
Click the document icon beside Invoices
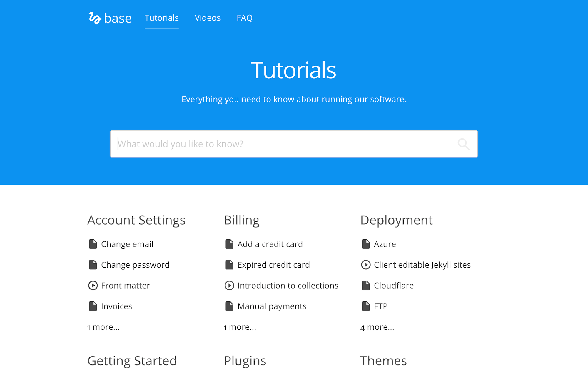point(93,306)
